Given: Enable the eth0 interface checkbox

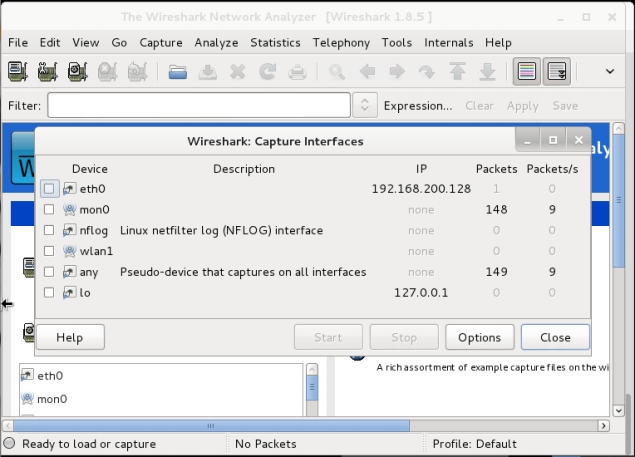Looking at the screenshot, I should point(49,188).
